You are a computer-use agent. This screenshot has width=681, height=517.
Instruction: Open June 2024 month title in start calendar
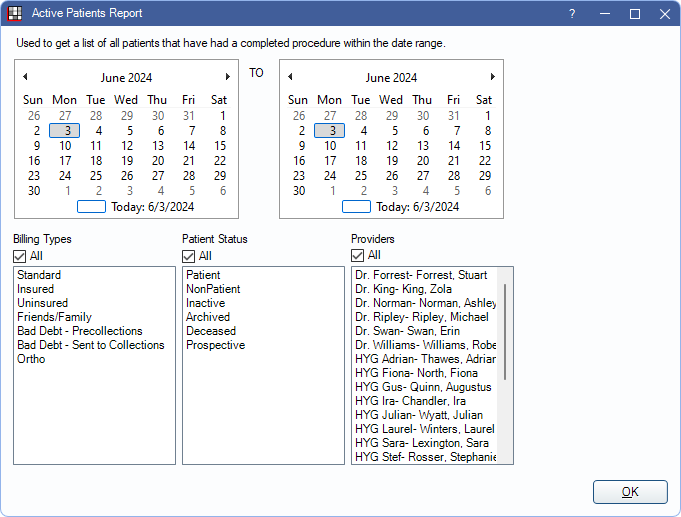point(127,77)
